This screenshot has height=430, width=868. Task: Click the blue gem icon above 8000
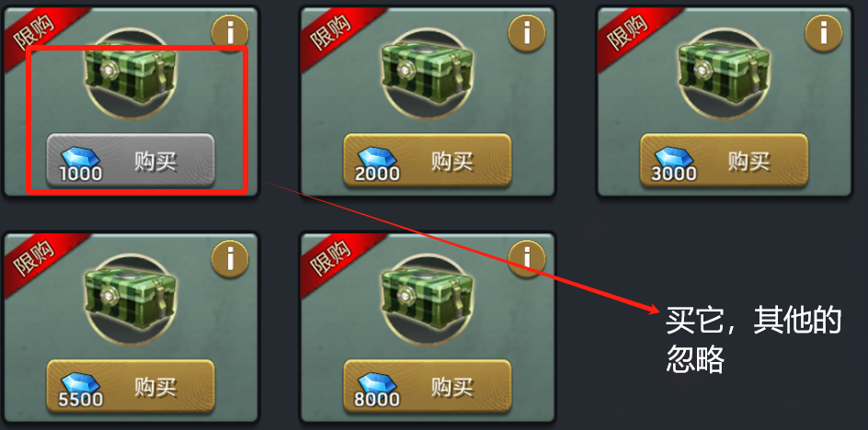377,383
